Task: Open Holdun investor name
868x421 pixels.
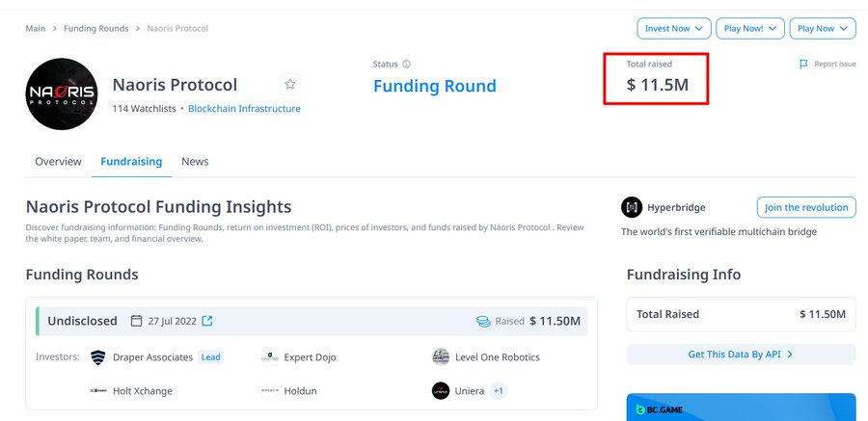Action: pyautogui.click(x=301, y=391)
